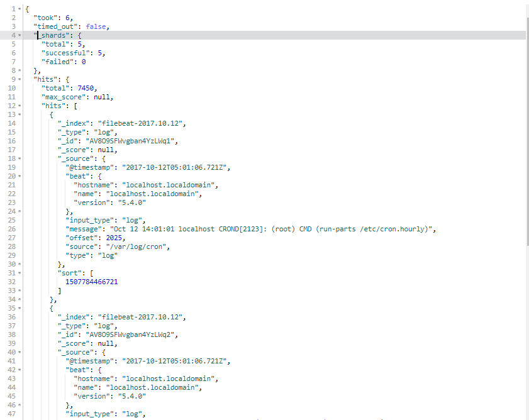Click the timestamp value on line 19
Screen dimensions: 529x420
(175, 167)
